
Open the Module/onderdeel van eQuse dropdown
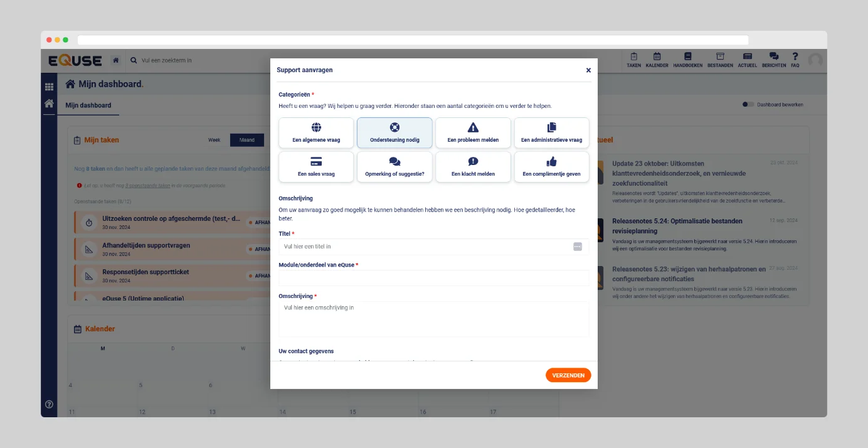tap(433, 278)
